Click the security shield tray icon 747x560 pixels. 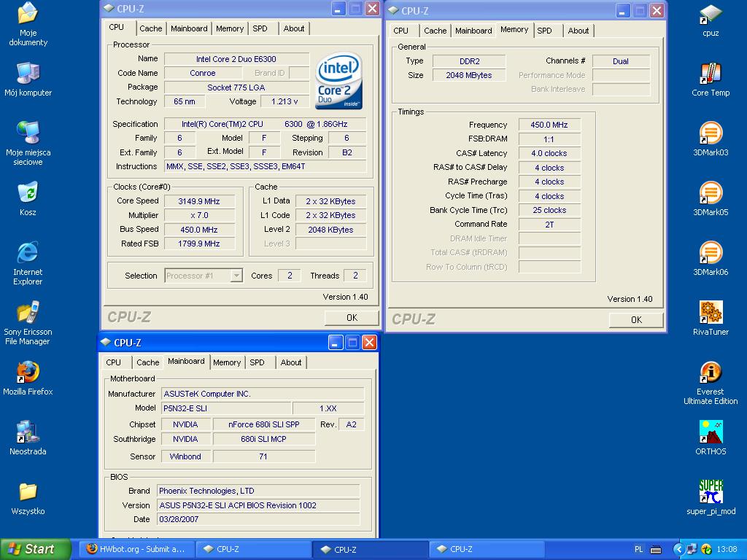click(x=706, y=550)
